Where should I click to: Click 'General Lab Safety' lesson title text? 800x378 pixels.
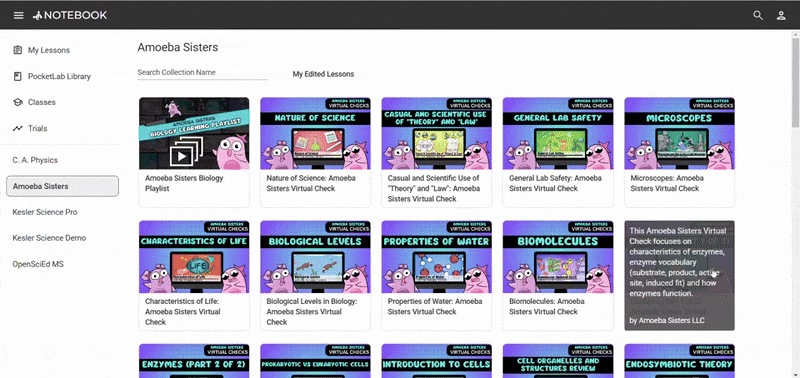click(x=555, y=184)
